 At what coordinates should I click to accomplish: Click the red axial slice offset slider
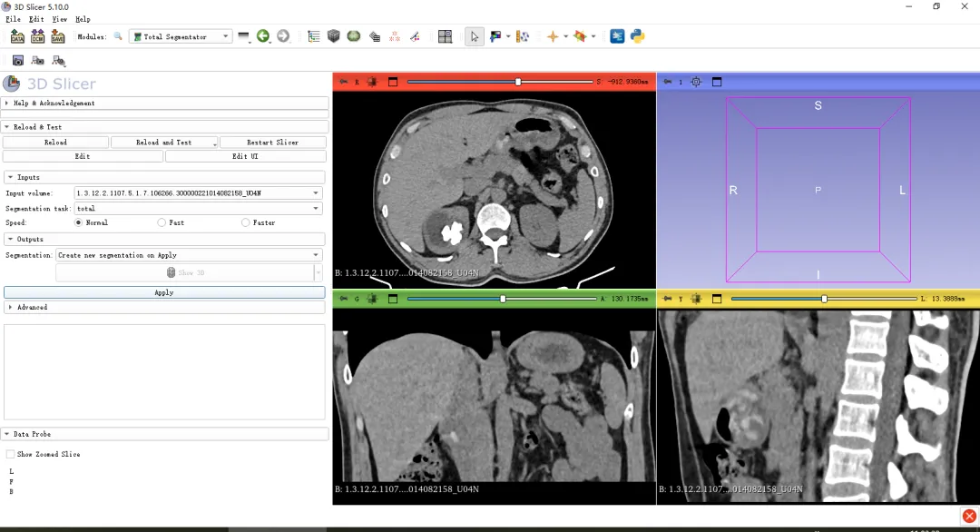pos(518,82)
